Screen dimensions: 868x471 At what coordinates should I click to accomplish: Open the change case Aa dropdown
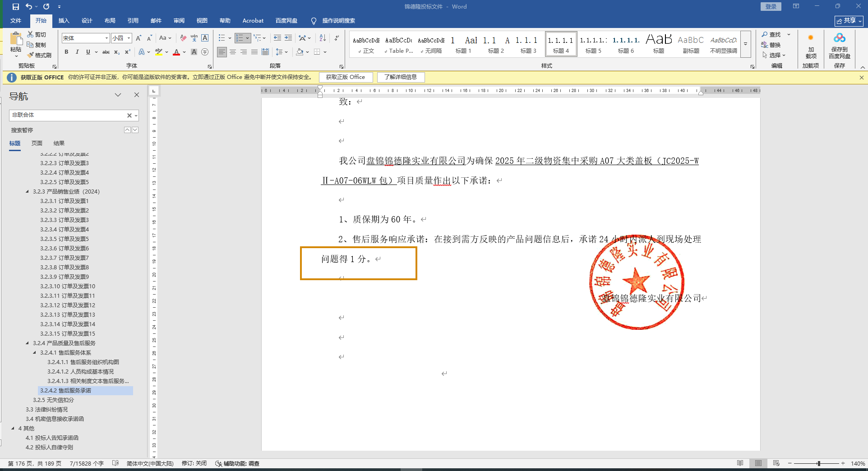tap(165, 38)
